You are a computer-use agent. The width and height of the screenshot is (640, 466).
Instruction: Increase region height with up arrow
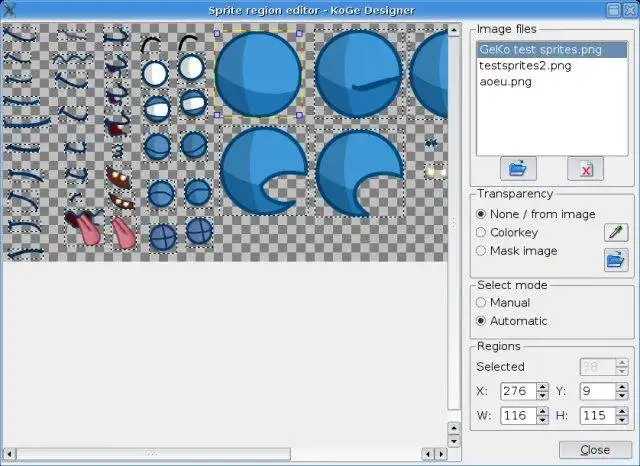coord(622,411)
